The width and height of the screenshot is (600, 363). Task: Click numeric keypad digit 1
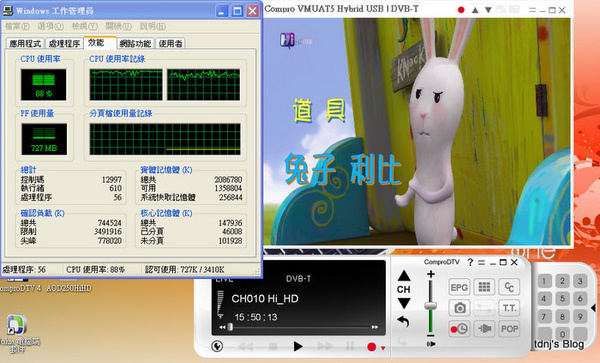(544, 281)
